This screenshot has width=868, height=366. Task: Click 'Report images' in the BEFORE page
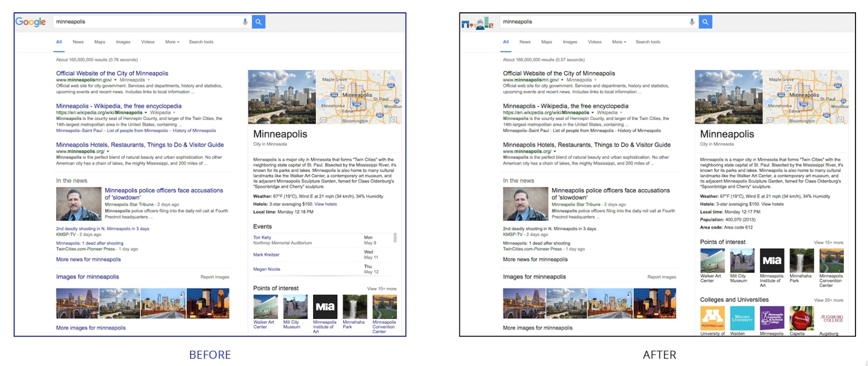point(215,277)
